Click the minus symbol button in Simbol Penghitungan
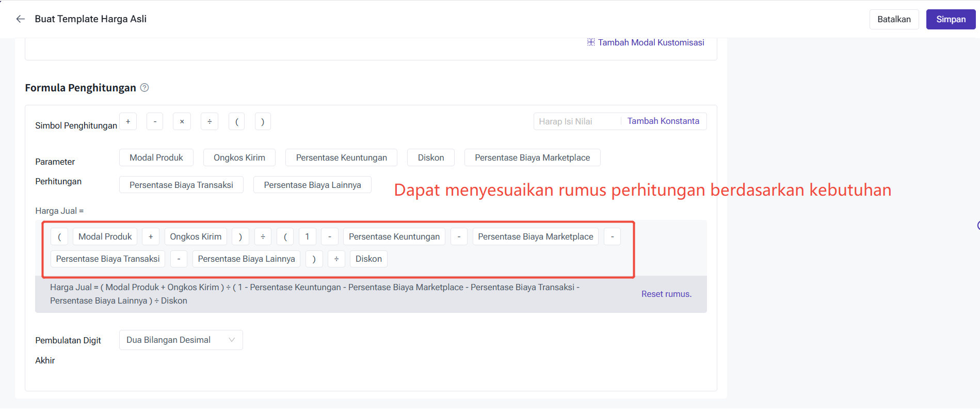 (155, 122)
